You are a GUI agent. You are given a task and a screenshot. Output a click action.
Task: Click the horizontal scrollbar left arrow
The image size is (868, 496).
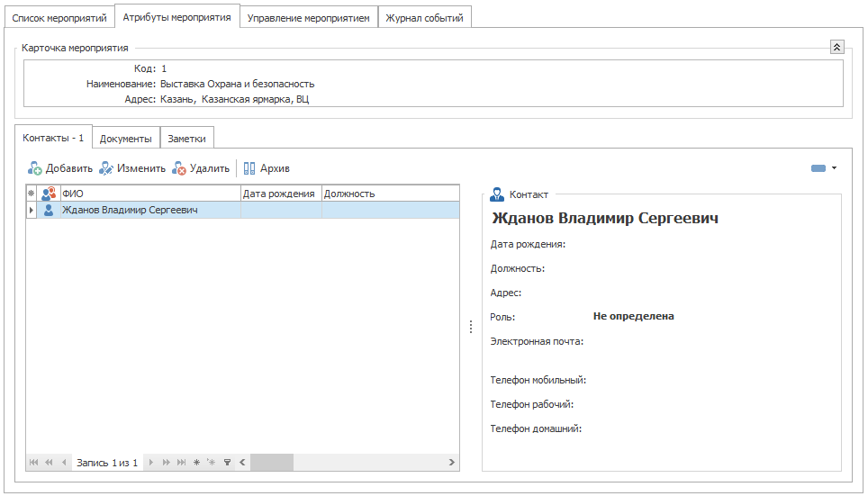click(242, 462)
